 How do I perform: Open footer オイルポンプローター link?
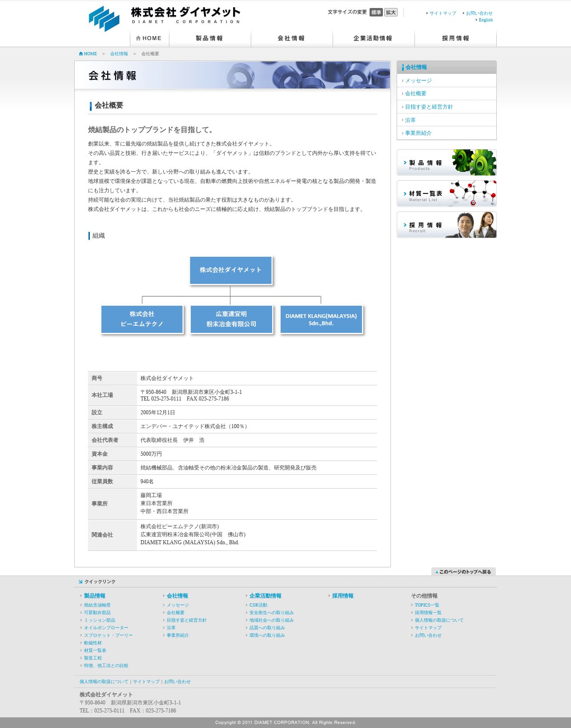click(106, 628)
